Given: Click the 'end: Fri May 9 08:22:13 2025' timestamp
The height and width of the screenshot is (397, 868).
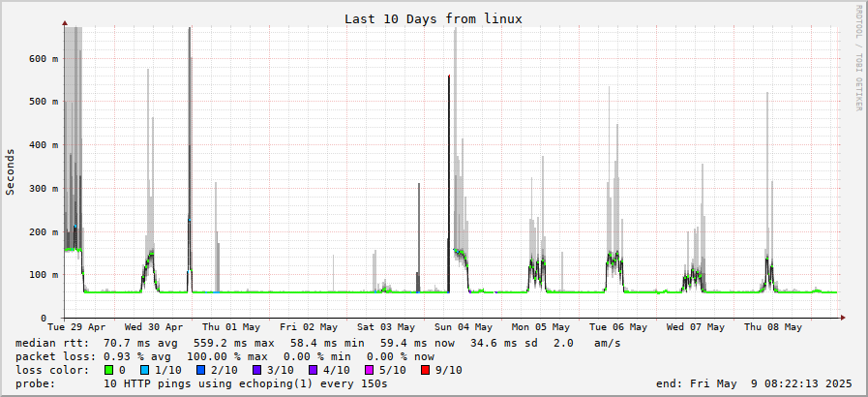Looking at the screenshot, I should (x=754, y=383).
